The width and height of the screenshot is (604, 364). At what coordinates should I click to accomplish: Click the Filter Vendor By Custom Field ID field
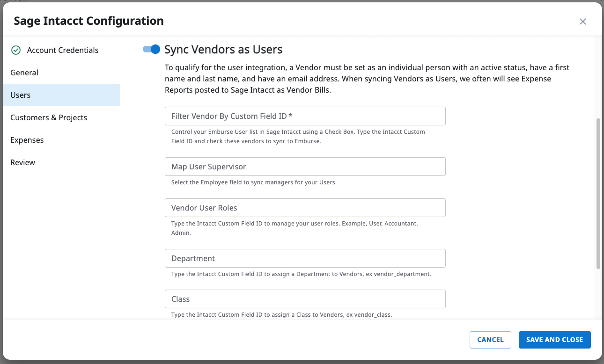pyautogui.click(x=305, y=116)
